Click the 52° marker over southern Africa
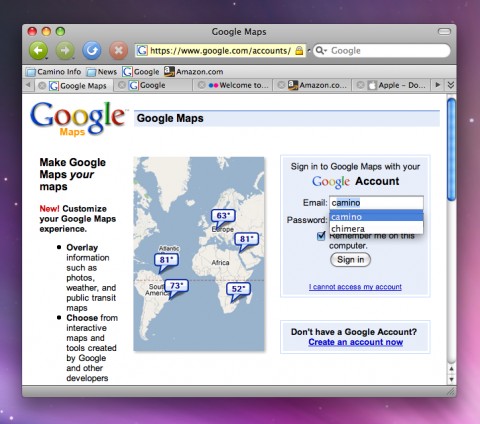 click(238, 291)
